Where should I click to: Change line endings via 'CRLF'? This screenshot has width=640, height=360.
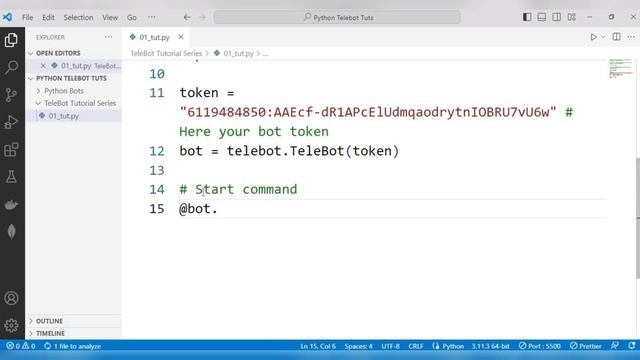(x=416, y=346)
